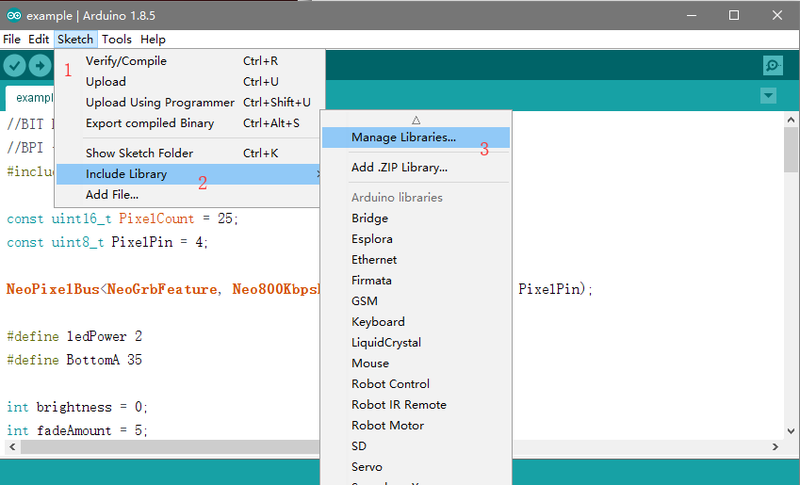800x485 pixels.
Task: Open the tab options dropdown arrow
Action: pyautogui.click(x=768, y=95)
